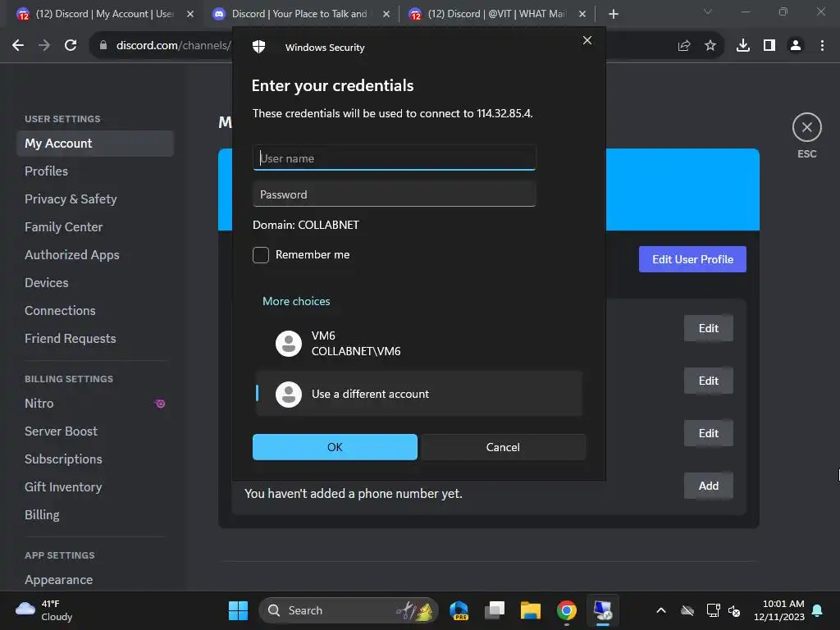Open Family Center settings
The height and width of the screenshot is (630, 840).
click(x=95, y=226)
